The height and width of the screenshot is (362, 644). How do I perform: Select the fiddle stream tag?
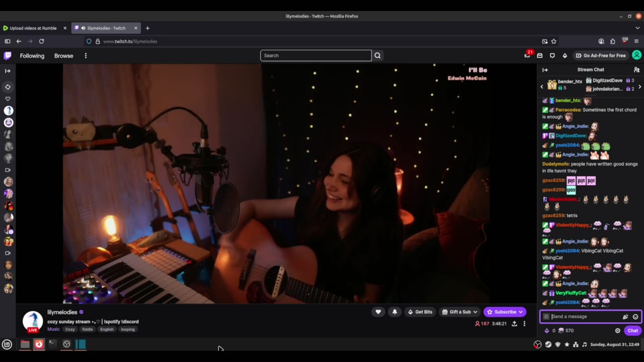coord(88,329)
